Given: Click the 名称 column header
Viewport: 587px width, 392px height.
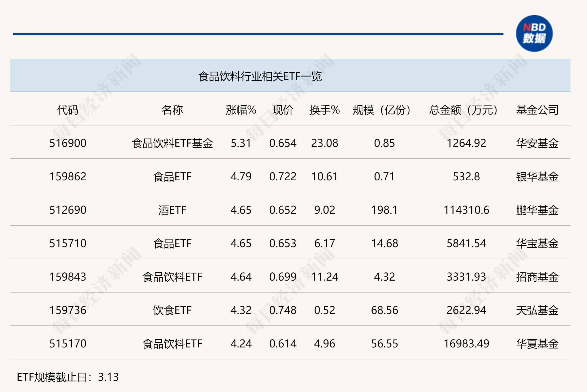Looking at the screenshot, I should tap(172, 110).
